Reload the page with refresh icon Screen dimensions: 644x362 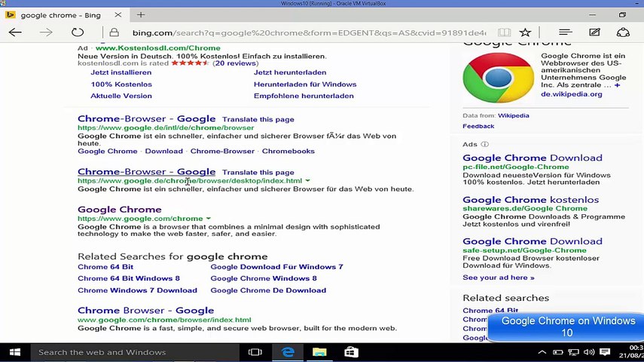[78, 32]
